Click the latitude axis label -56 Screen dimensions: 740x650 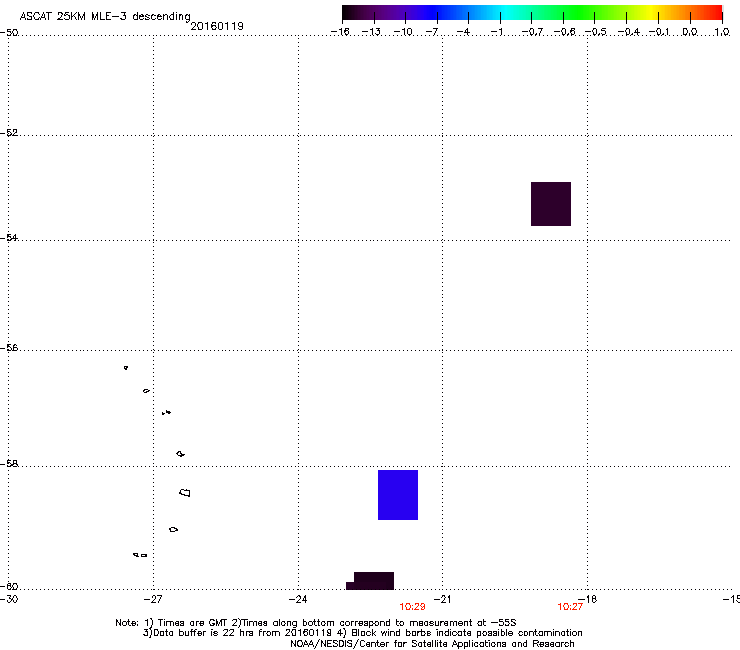9,347
